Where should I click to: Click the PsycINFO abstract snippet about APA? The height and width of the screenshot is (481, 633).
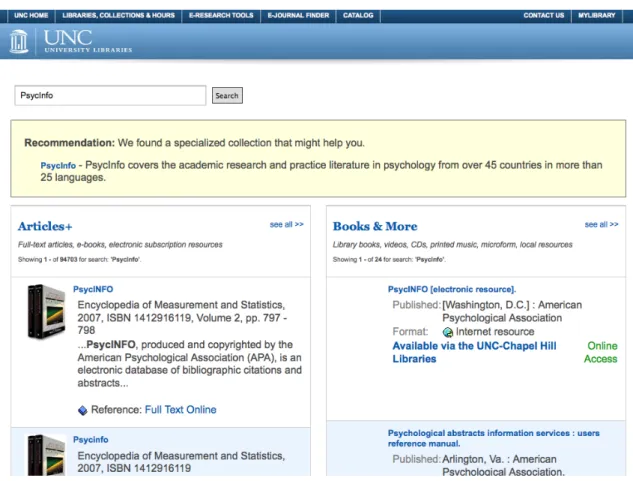coord(189,364)
